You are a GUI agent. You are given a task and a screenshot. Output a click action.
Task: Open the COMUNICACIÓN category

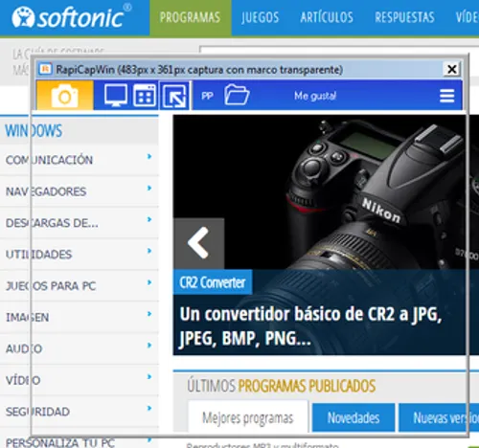click(x=49, y=160)
